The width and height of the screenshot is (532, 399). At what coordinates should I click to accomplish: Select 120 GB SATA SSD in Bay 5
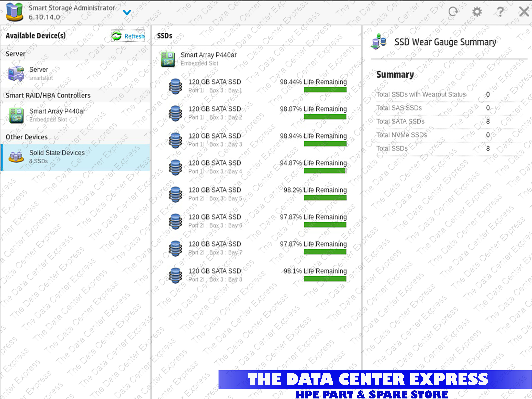pyautogui.click(x=215, y=190)
